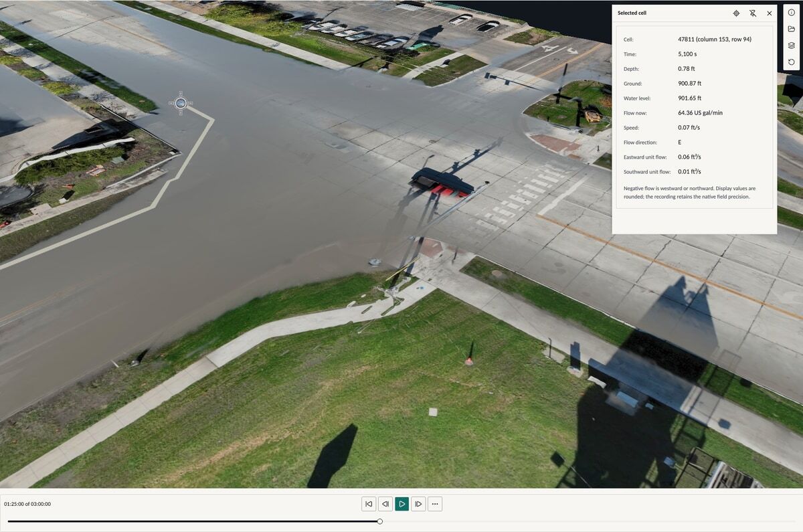Start playback with the green play button
Image resolution: width=803 pixels, height=532 pixels.
pyautogui.click(x=402, y=504)
